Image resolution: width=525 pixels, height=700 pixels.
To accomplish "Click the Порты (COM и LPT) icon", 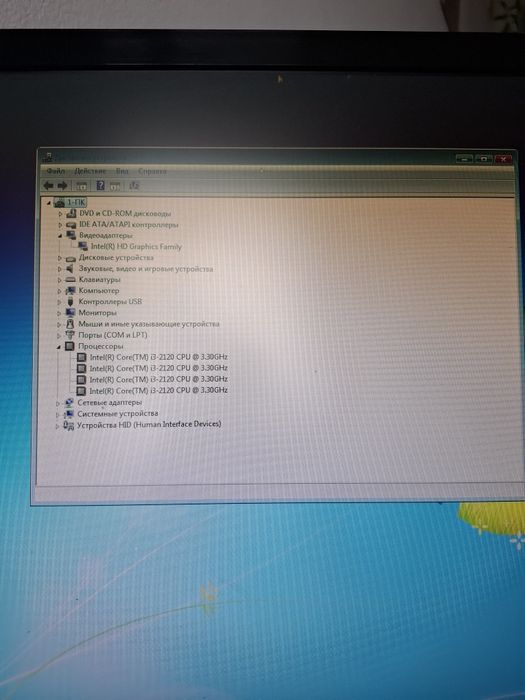I will tap(70, 335).
